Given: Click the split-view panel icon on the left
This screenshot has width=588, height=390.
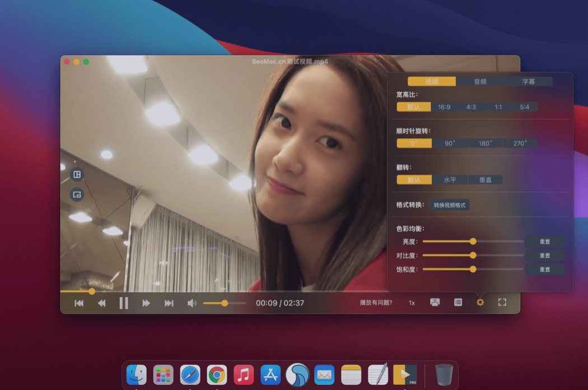Looking at the screenshot, I should click(76, 174).
